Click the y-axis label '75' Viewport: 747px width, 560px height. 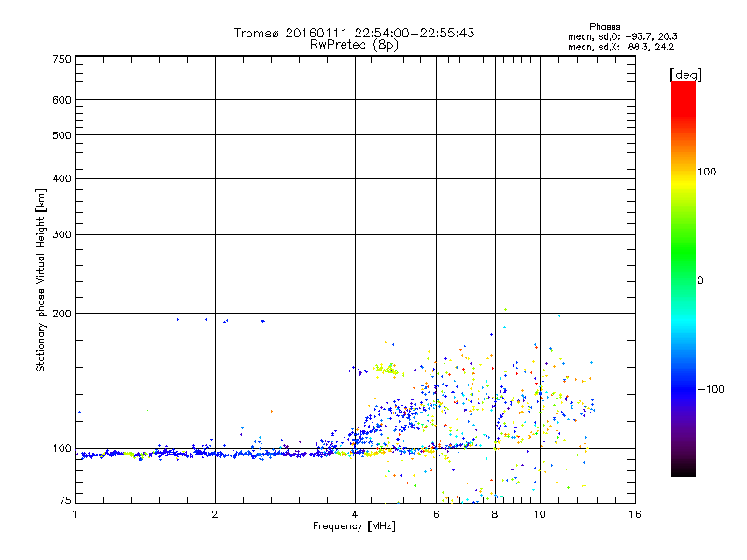[65, 500]
